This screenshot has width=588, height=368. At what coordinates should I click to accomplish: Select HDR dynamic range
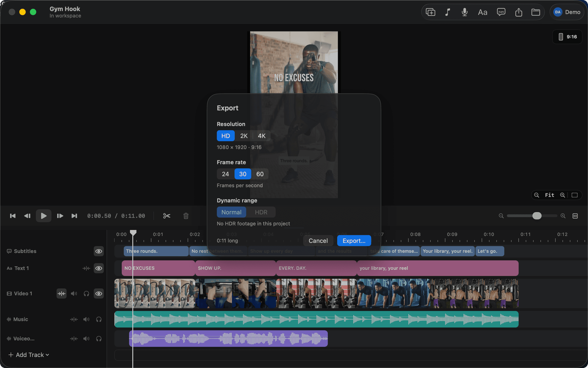[x=261, y=212]
